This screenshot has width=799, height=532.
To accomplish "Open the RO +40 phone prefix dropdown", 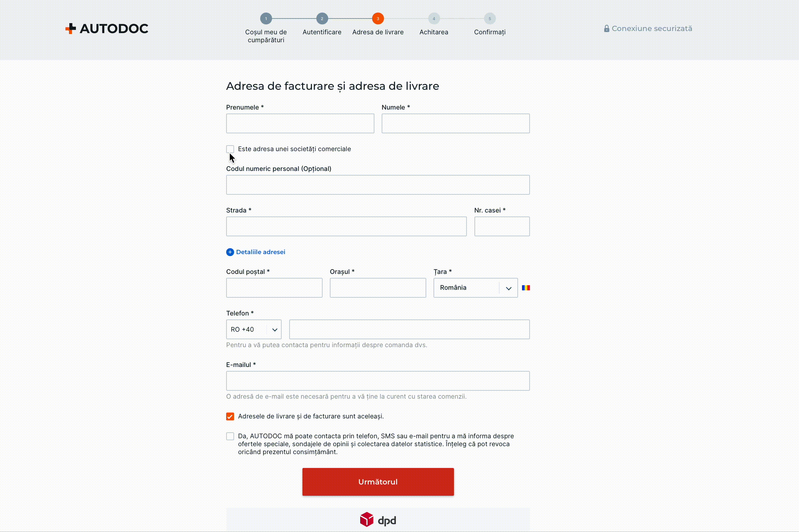I will click(254, 329).
